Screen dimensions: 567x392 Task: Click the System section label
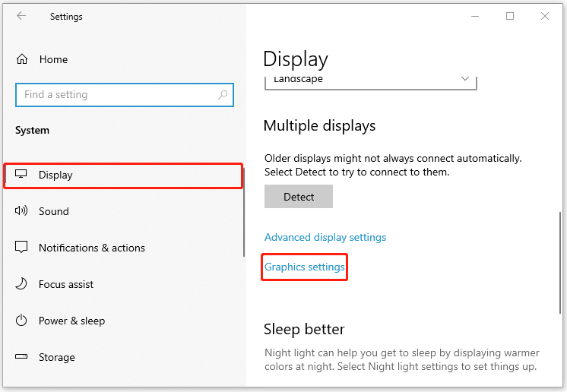coord(32,130)
